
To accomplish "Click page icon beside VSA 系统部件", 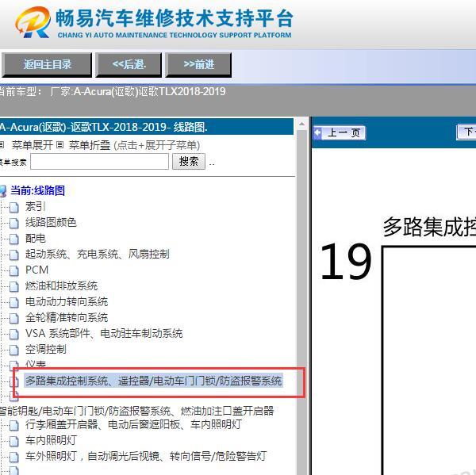I will click(13, 334).
